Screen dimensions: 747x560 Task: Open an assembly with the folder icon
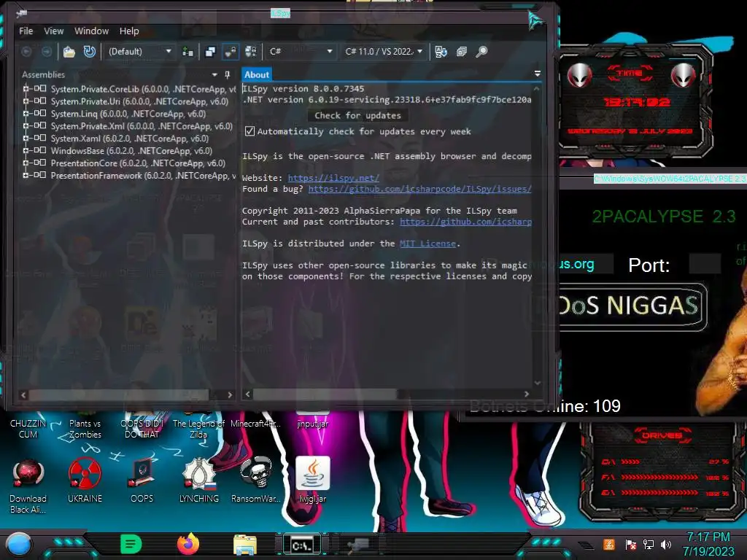click(x=69, y=52)
